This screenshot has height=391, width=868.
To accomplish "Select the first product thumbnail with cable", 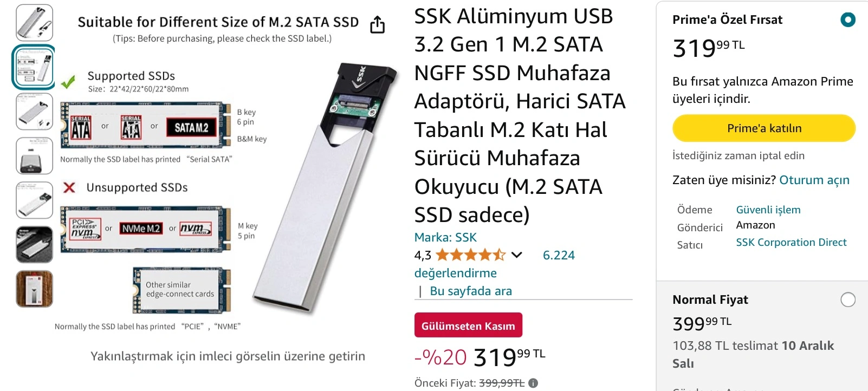I will [35, 23].
